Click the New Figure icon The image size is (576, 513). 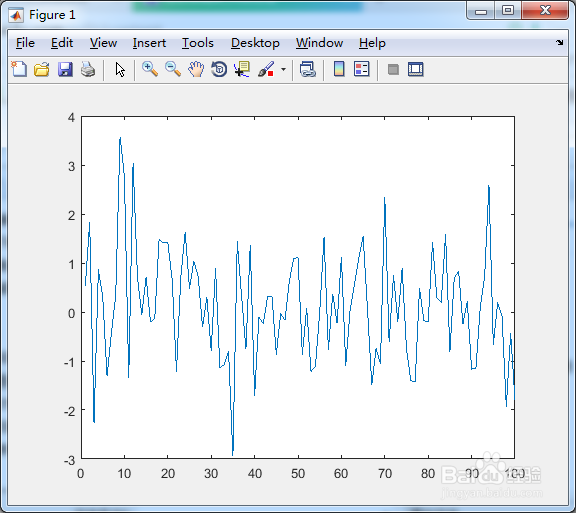(x=19, y=69)
